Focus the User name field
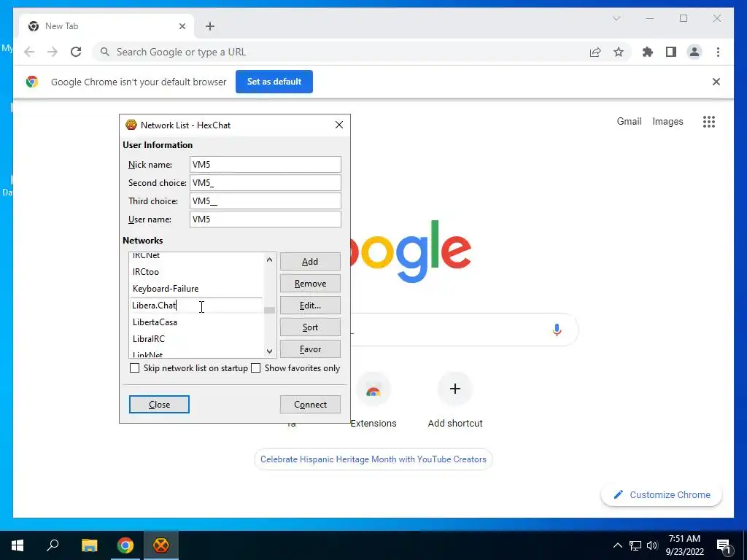The image size is (747, 560). click(266, 219)
